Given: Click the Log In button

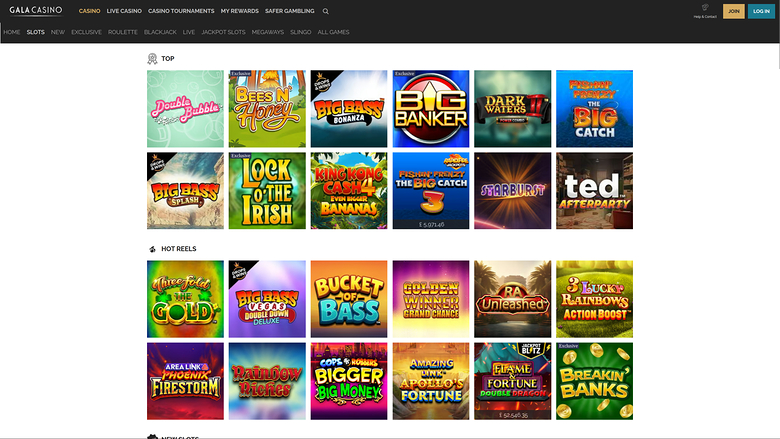Looking at the screenshot, I should (x=760, y=11).
